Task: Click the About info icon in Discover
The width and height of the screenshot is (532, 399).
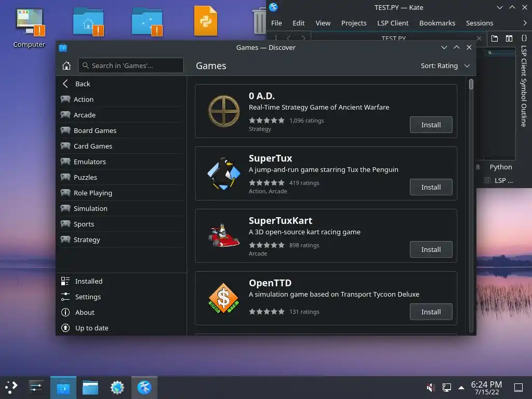Action: [x=65, y=312]
